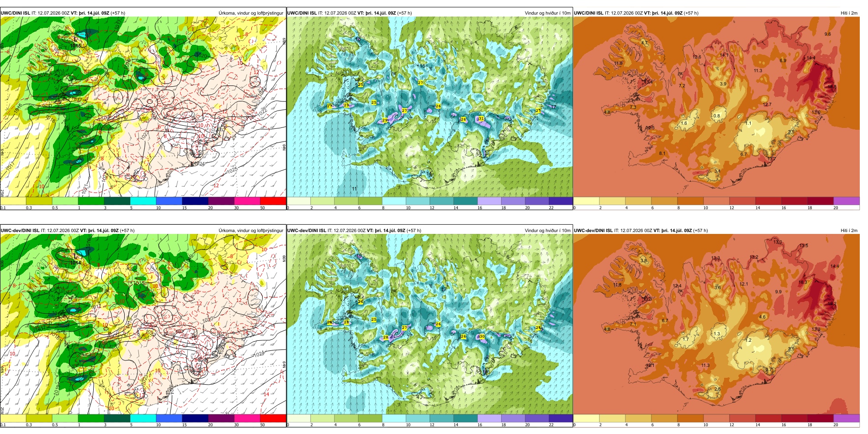Click the '13.2' temperature value on UWC-dev map

pos(754,257)
